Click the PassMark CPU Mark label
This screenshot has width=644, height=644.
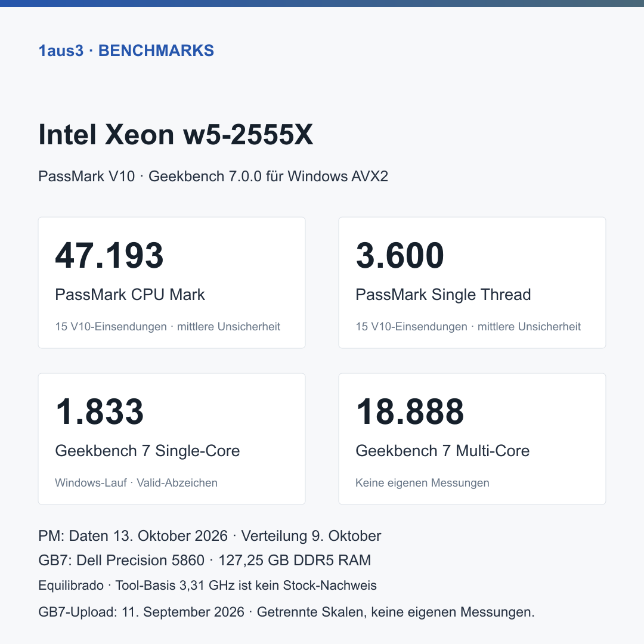click(130, 295)
